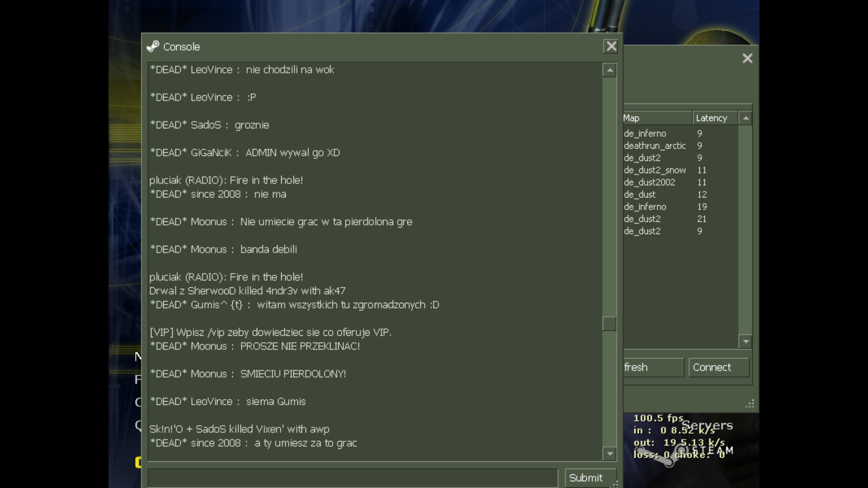Click the console scrollbar thumb
This screenshot has height=488, width=868.
pyautogui.click(x=609, y=324)
